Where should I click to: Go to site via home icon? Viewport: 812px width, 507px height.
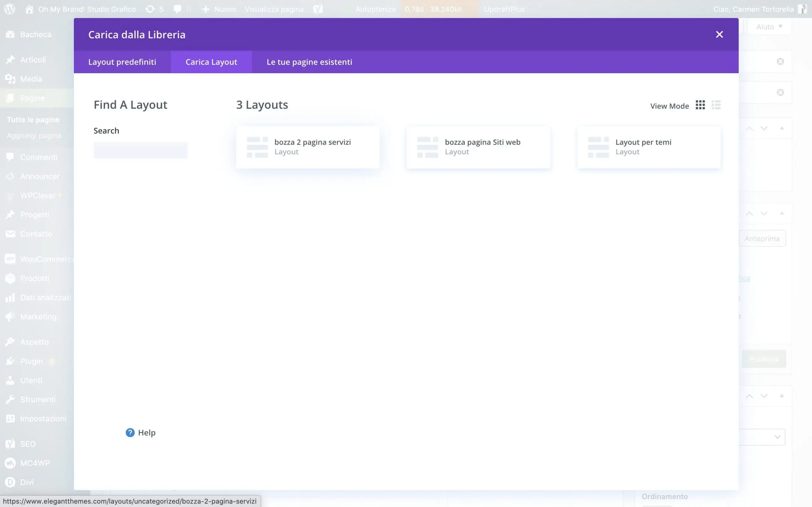pyautogui.click(x=29, y=9)
